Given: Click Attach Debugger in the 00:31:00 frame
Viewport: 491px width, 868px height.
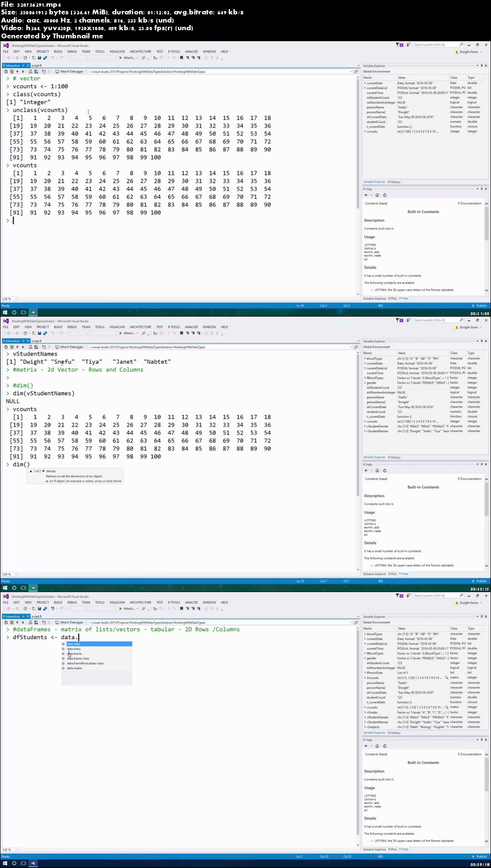Looking at the screenshot, I should pos(70,71).
